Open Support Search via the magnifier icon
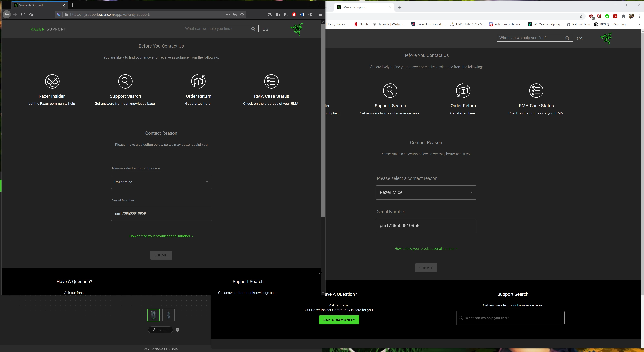The width and height of the screenshot is (644, 352). point(125,81)
